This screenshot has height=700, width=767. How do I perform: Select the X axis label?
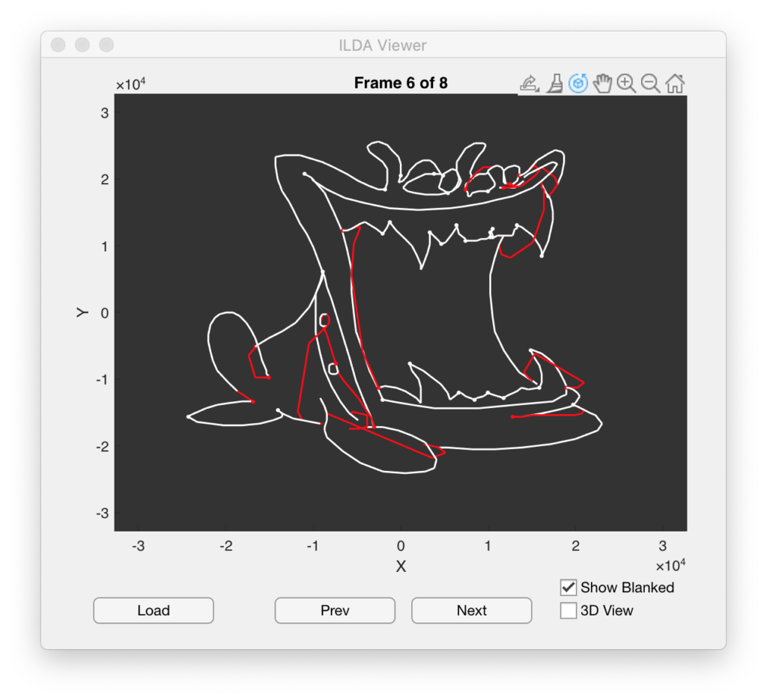point(401,567)
